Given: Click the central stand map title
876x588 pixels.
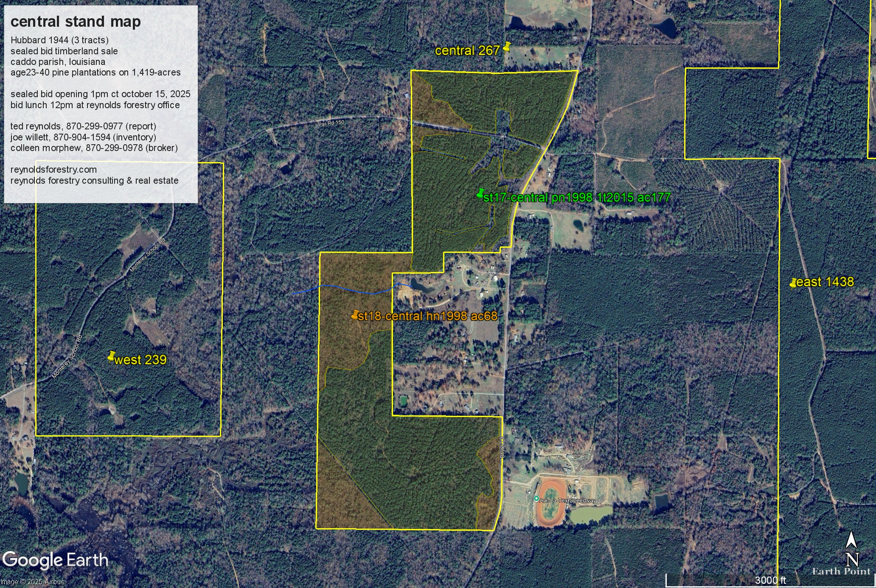Looking at the screenshot, I should pyautogui.click(x=76, y=22).
